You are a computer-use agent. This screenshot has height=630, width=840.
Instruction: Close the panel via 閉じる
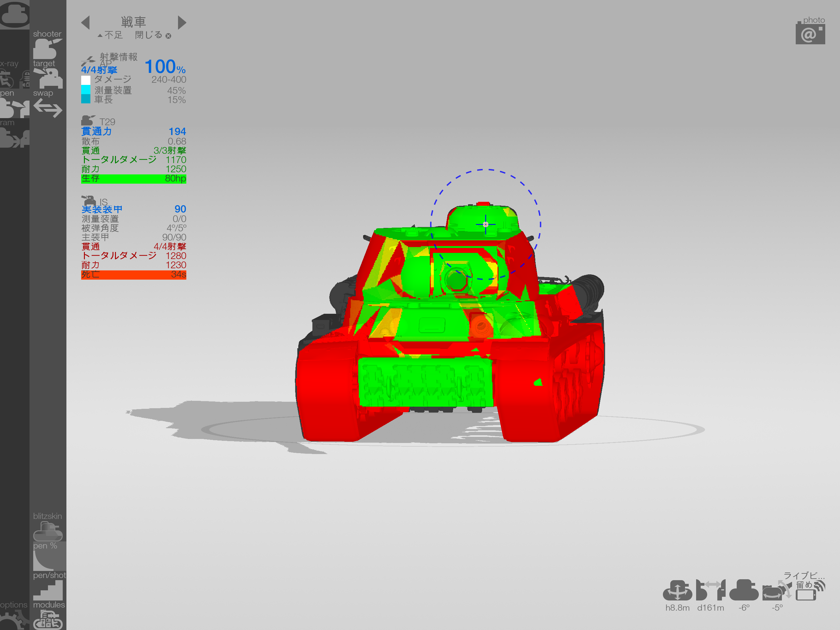click(153, 35)
